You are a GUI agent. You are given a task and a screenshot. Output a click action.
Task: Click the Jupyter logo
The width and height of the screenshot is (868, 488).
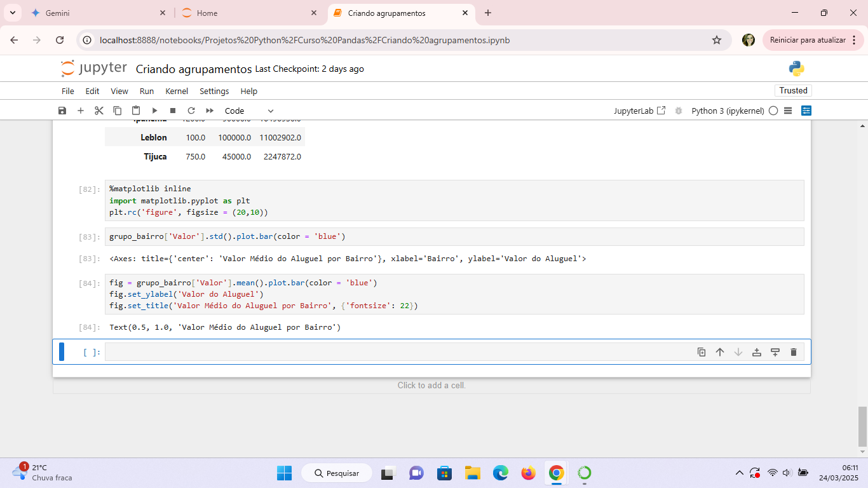(x=93, y=69)
